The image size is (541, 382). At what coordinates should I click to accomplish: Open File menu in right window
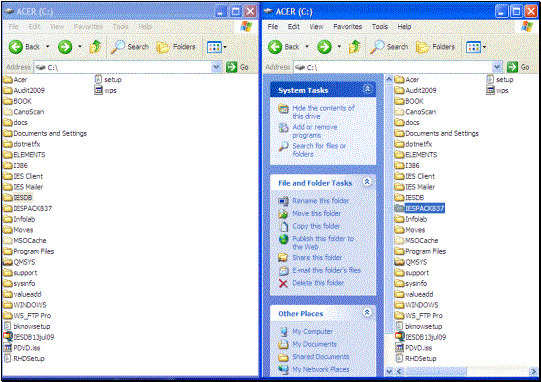point(273,27)
